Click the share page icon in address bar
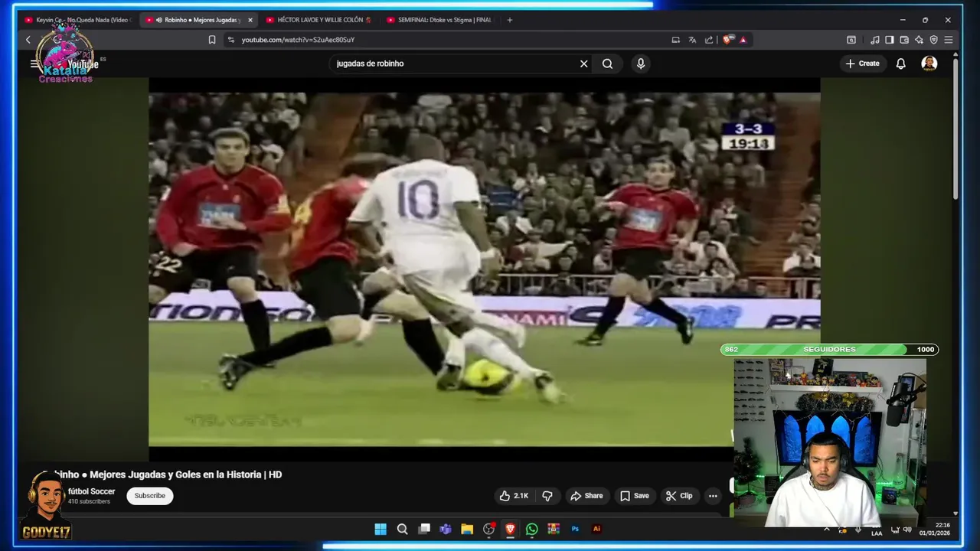This screenshot has height=551, width=980. click(x=709, y=40)
